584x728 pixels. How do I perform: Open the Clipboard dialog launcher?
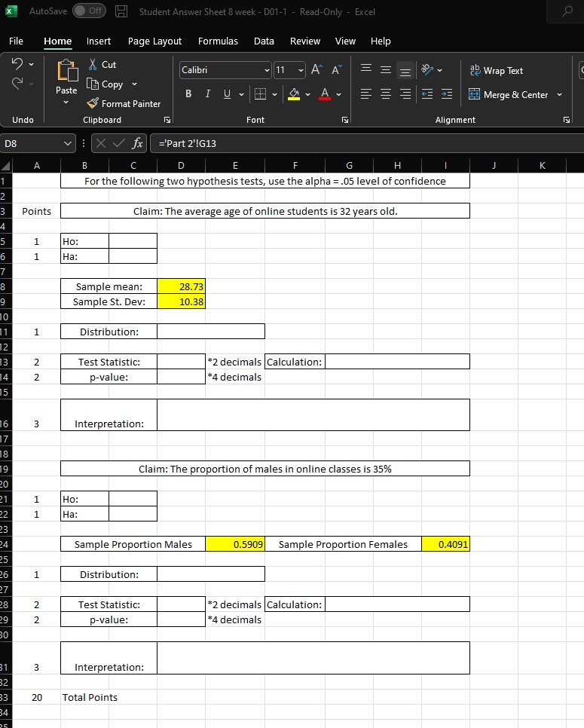pos(167,120)
